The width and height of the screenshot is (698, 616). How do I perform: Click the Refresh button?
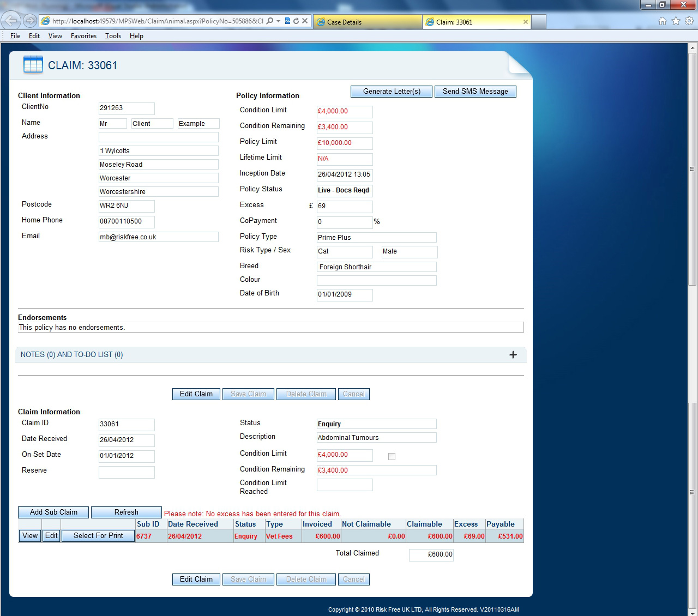127,512
